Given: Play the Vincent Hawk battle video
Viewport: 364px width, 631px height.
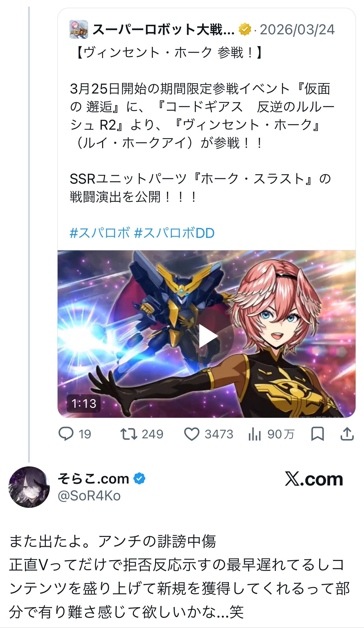Looking at the screenshot, I should click(x=208, y=336).
